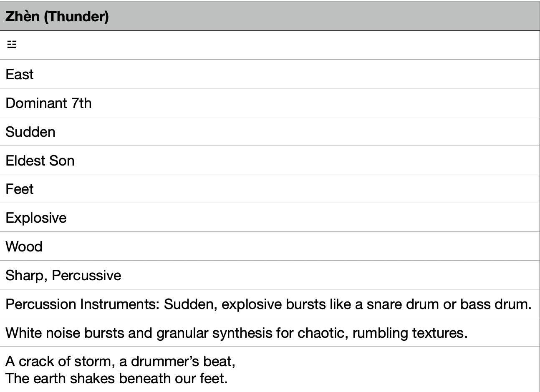Select the single-word "Feet" row

(x=20, y=189)
